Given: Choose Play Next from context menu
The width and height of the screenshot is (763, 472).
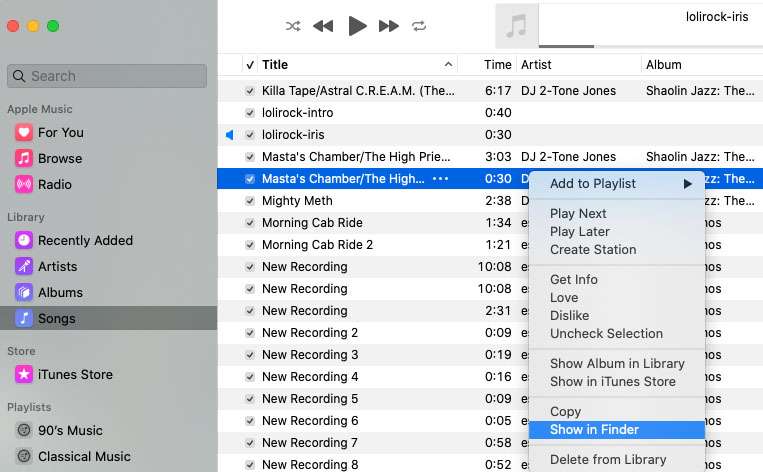Looking at the screenshot, I should coord(578,214).
